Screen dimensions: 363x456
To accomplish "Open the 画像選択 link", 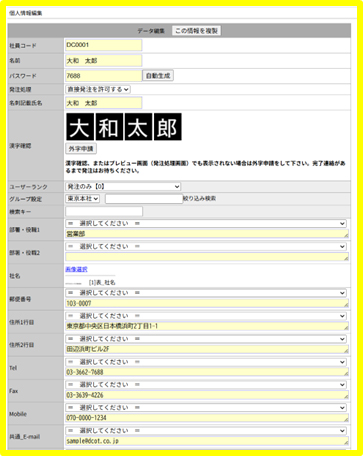I will pyautogui.click(x=76, y=269).
